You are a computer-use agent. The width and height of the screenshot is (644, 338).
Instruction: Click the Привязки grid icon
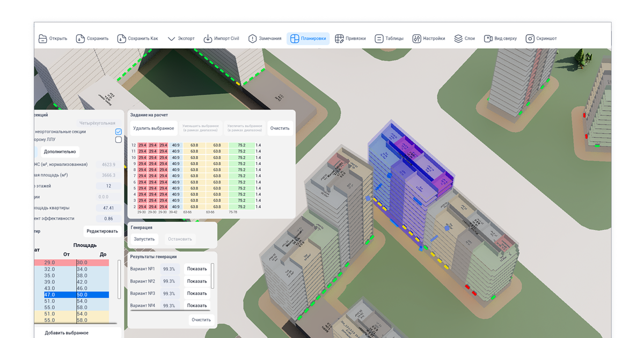[339, 39]
